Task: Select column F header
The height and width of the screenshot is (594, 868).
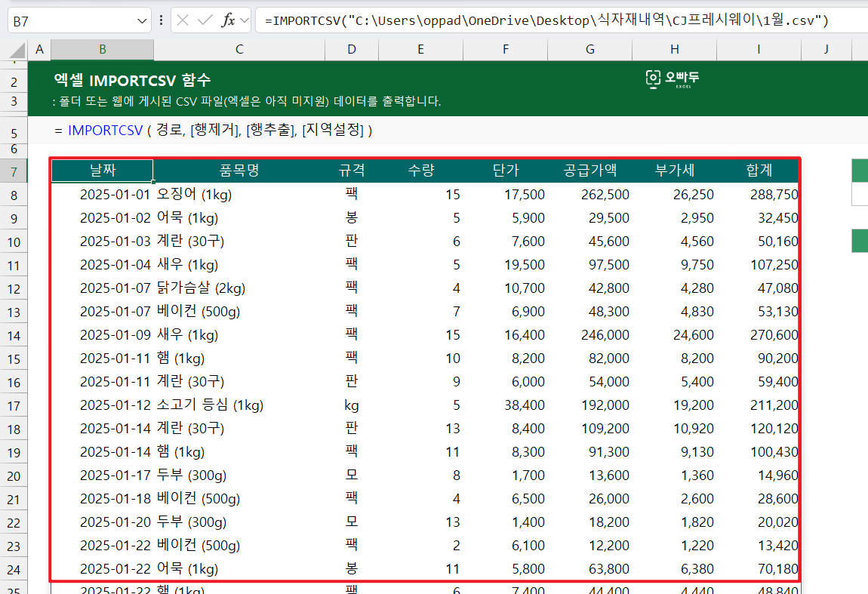Action: tap(506, 49)
